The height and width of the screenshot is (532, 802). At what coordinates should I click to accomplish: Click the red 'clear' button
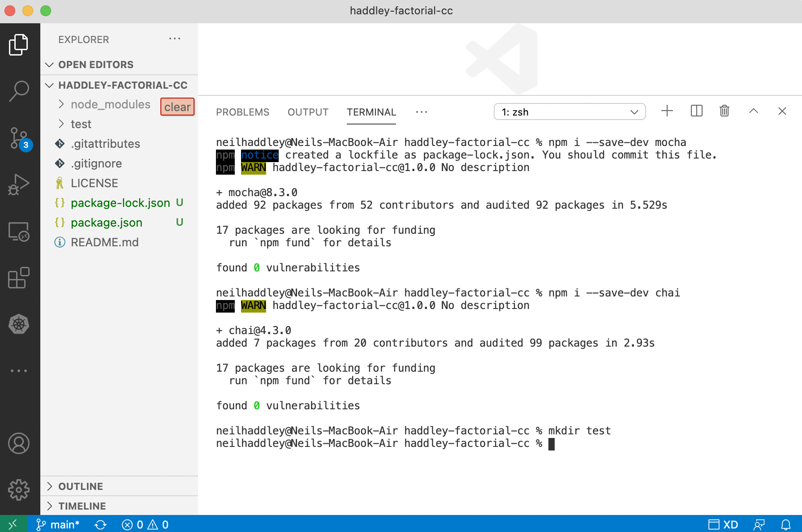click(x=177, y=107)
